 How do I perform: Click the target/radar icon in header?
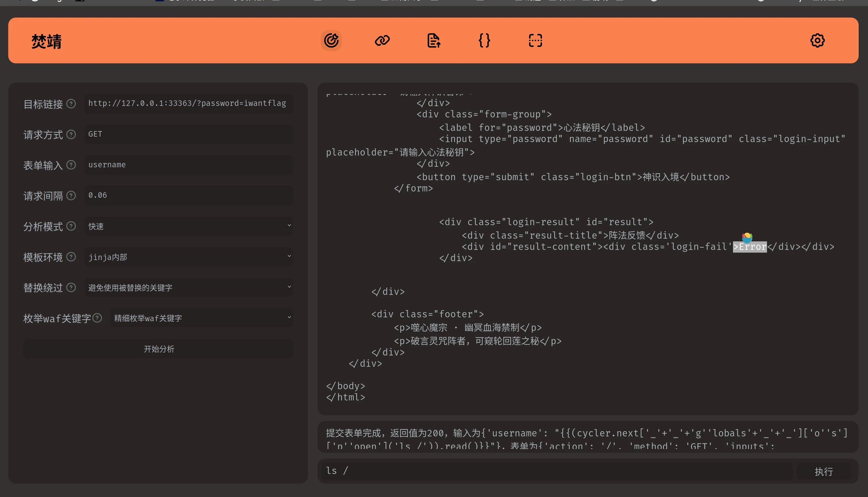(x=331, y=40)
